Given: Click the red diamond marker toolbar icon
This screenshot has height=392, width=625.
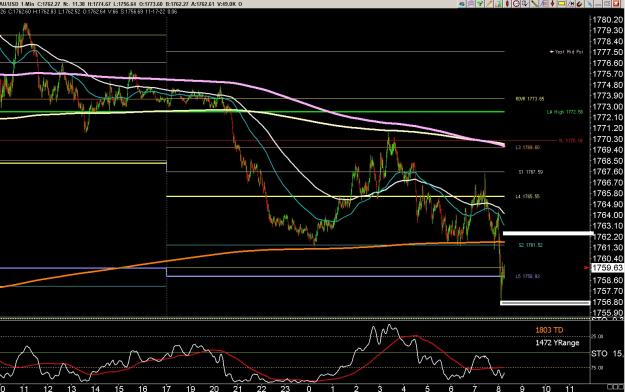Looking at the screenshot, I should coord(552,4).
